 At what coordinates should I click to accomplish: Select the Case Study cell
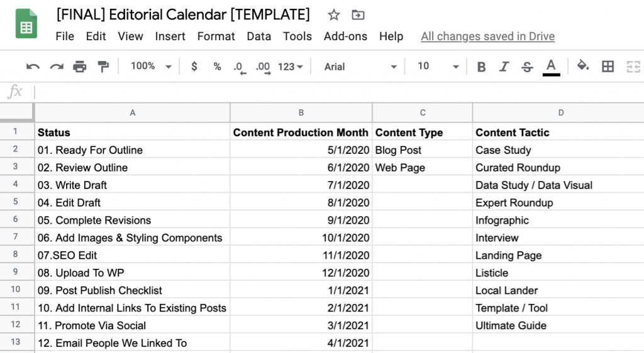[x=558, y=149]
